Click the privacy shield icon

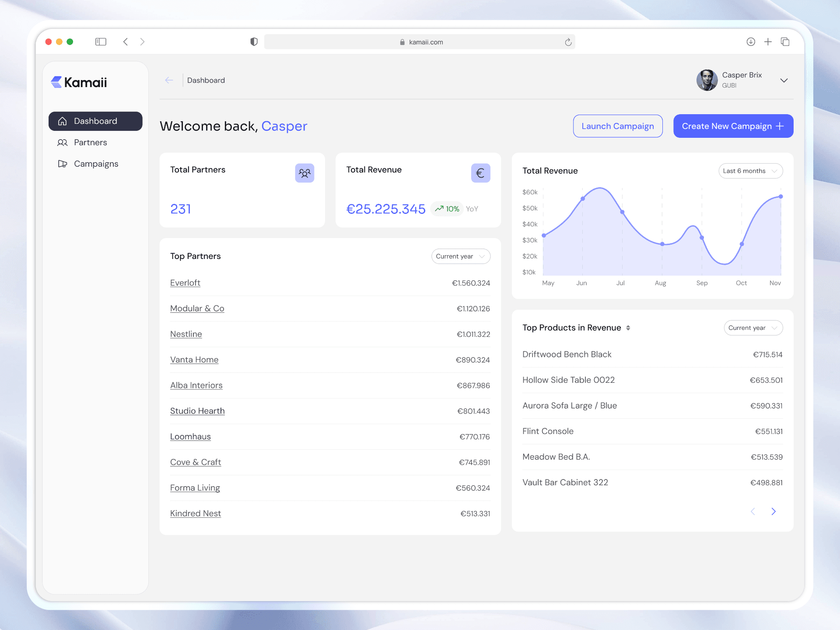pos(254,42)
